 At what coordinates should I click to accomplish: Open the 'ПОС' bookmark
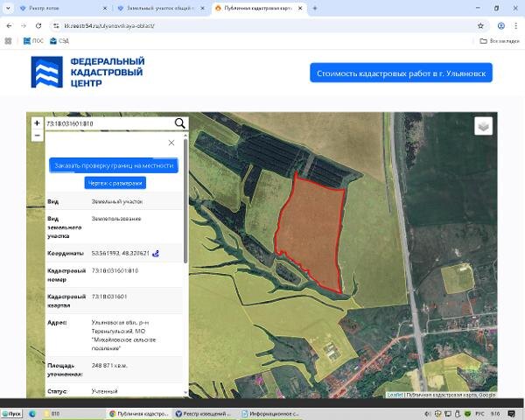tap(33, 41)
